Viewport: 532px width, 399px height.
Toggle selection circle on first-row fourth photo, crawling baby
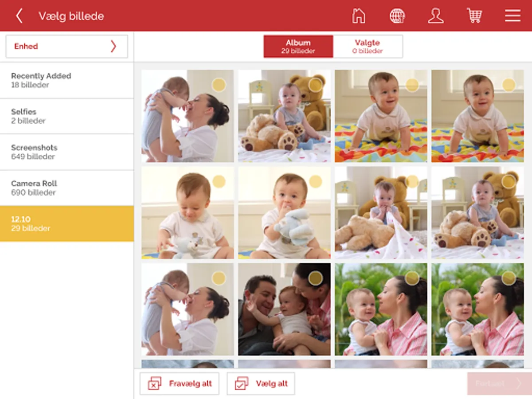point(509,85)
